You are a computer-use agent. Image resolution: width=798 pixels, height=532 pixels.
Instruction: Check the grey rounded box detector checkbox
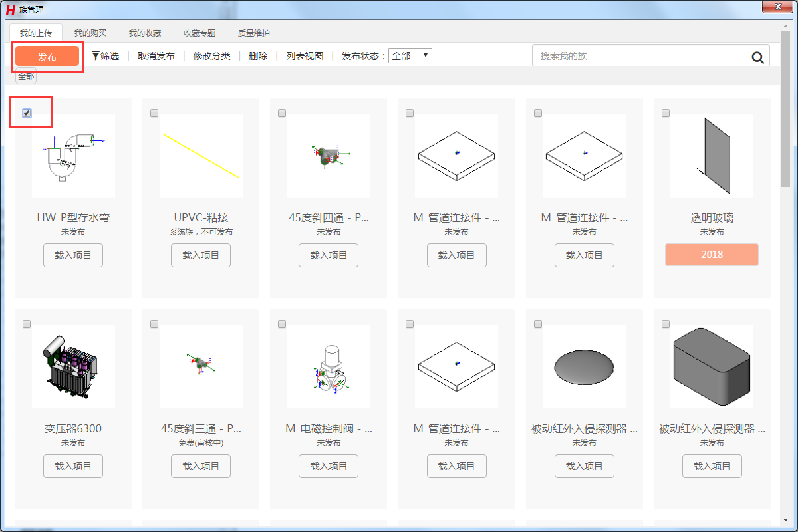[x=665, y=324]
